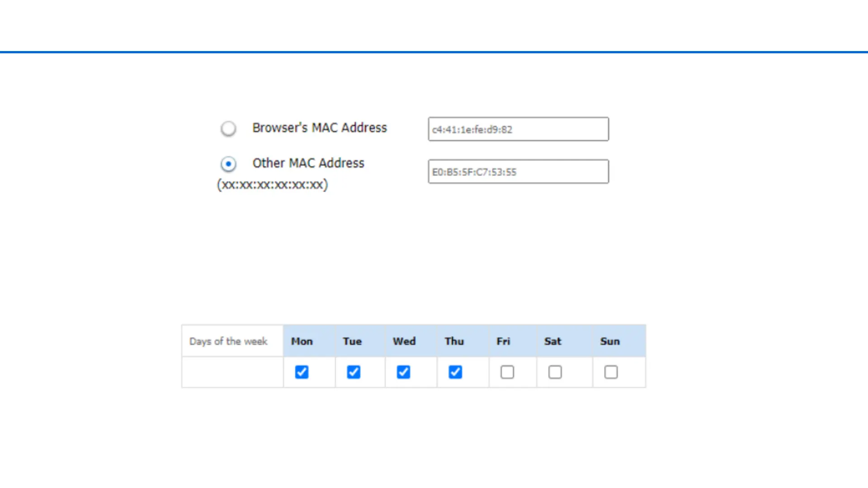Click the Tue column header
The image size is (868, 488).
352,341
